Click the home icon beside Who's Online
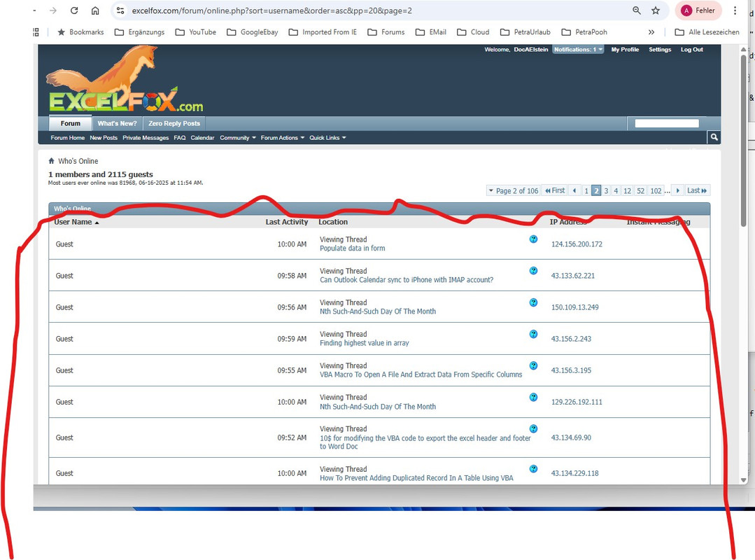The width and height of the screenshot is (755, 560). [x=52, y=161]
